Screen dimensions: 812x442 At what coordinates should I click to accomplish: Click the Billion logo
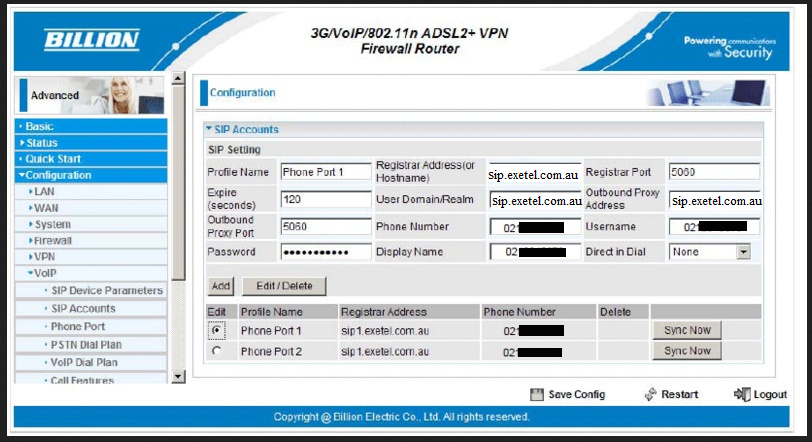tap(92, 40)
